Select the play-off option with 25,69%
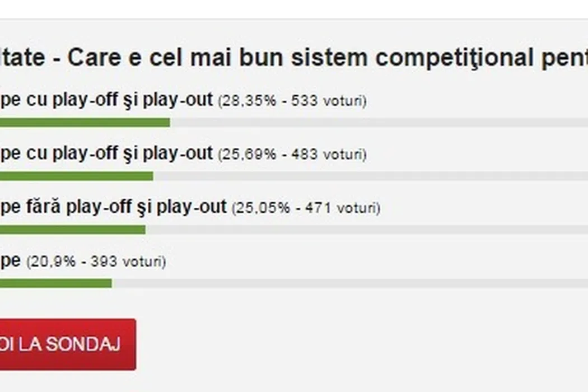The height and width of the screenshot is (392, 588). [x=106, y=153]
